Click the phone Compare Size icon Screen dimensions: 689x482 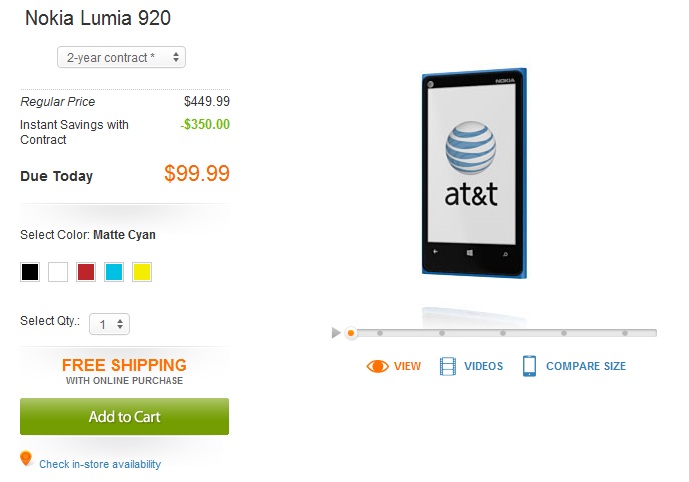529,366
